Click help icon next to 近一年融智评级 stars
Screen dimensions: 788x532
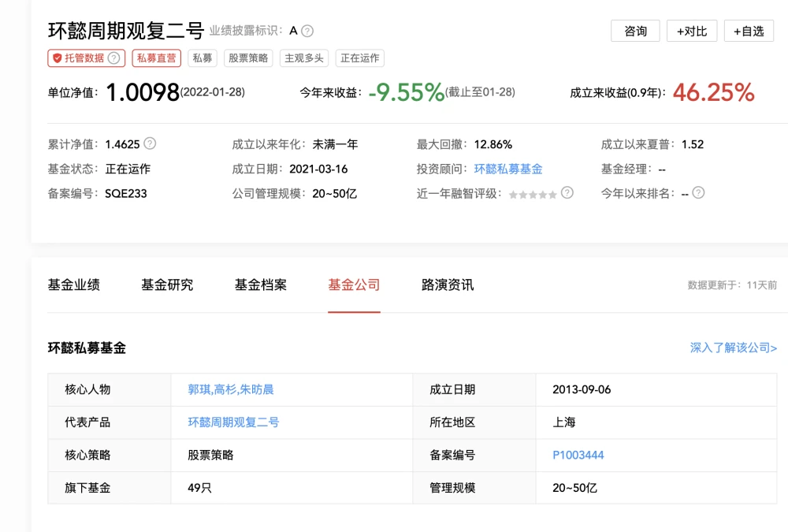[567, 192]
